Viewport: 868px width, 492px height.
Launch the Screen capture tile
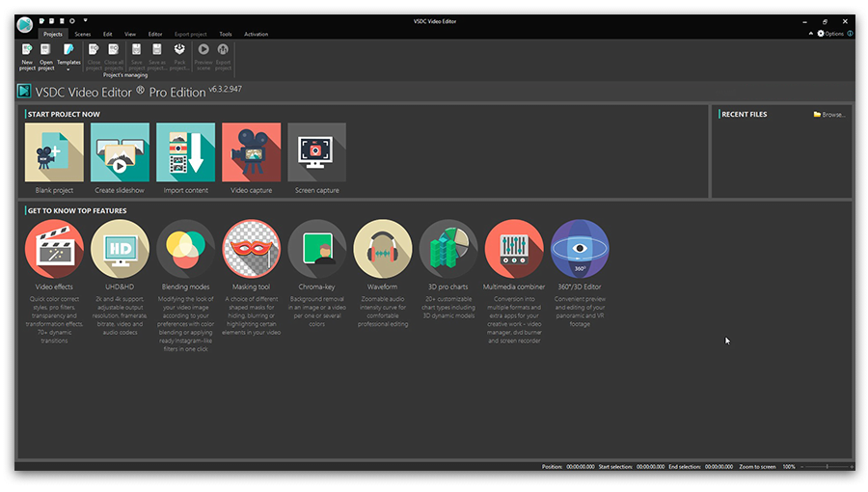[316, 152]
